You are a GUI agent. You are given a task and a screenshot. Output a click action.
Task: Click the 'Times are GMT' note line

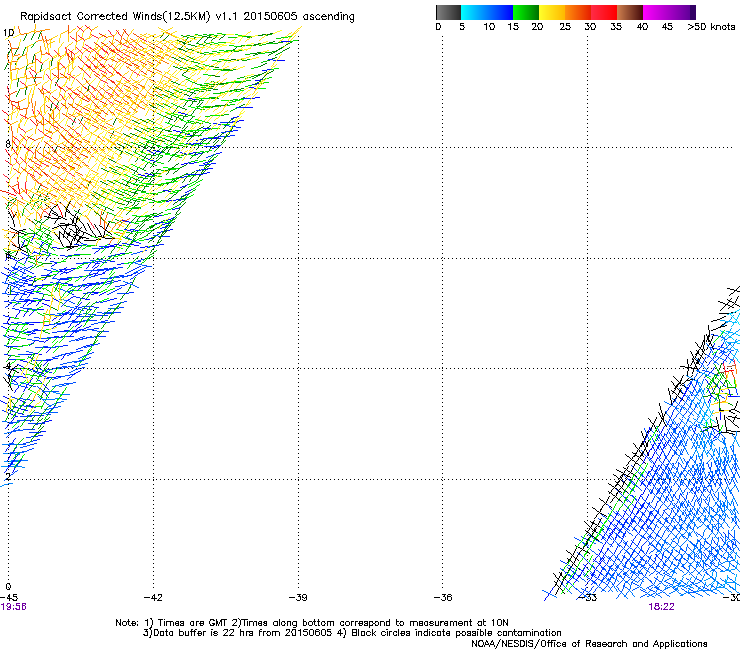[x=311, y=623]
